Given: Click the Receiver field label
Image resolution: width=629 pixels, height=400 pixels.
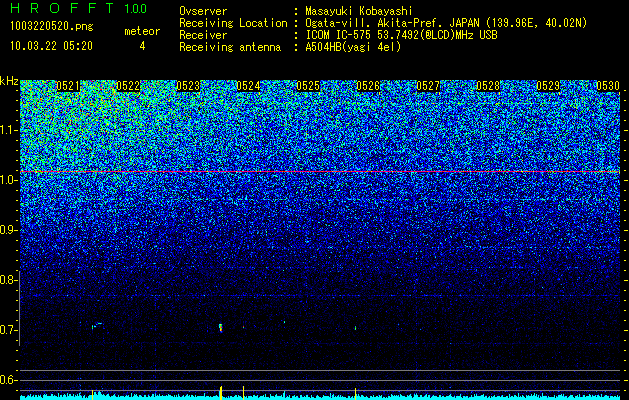Looking at the screenshot, I should 203,35.
